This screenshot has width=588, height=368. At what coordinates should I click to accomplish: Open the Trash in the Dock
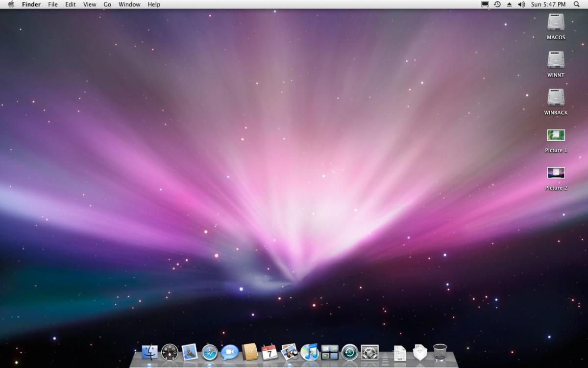[x=440, y=352]
